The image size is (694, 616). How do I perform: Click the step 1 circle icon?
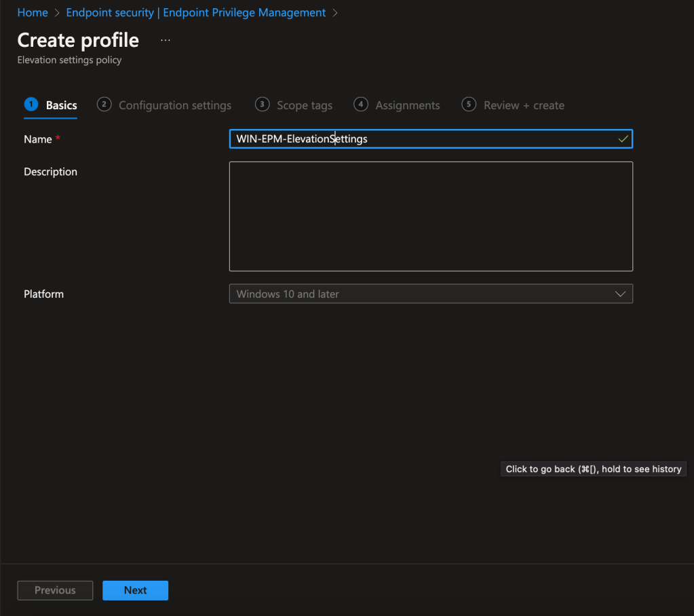(31, 104)
